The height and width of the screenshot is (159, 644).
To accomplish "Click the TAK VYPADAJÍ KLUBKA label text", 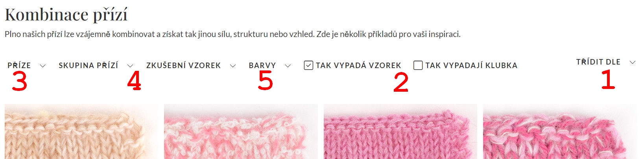I will point(471,65).
